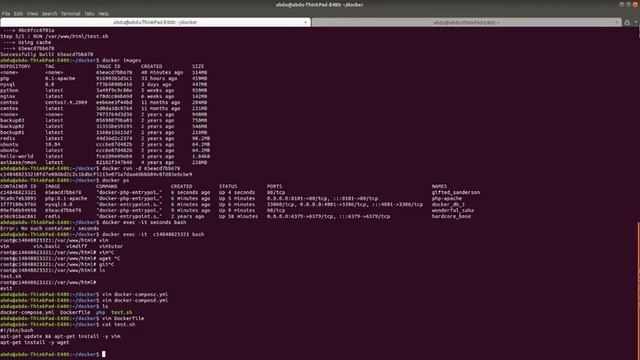Click the terminal cursor at last prompt
The height and width of the screenshot is (360, 640).
[x=104, y=354]
